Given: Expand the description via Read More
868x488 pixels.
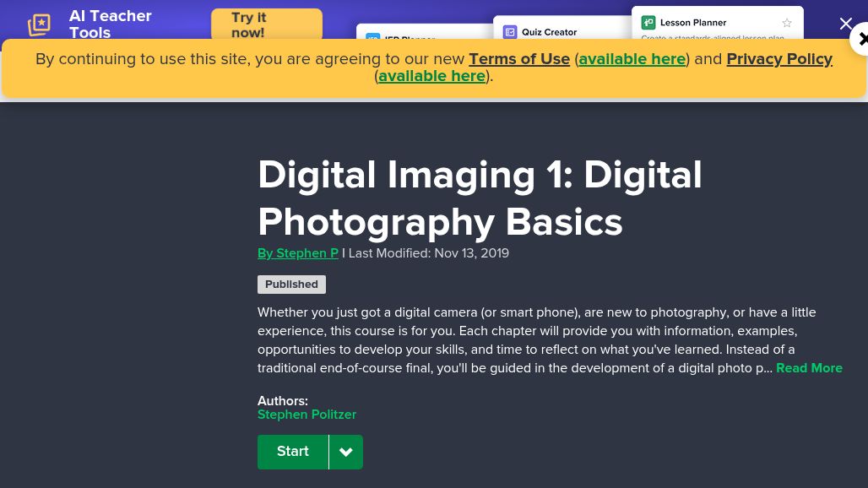Looking at the screenshot, I should click(809, 368).
